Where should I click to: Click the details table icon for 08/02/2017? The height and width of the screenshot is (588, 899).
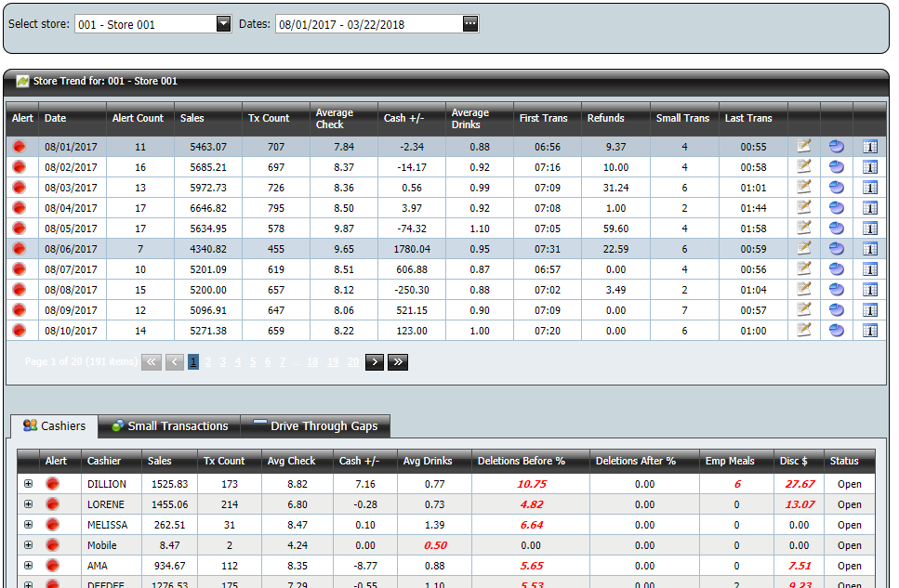870,166
